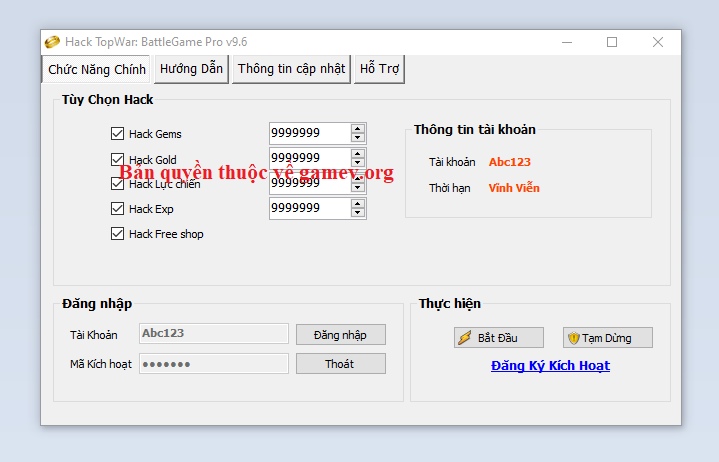Click the app icon in title bar
The width and height of the screenshot is (719, 462).
(x=52, y=42)
